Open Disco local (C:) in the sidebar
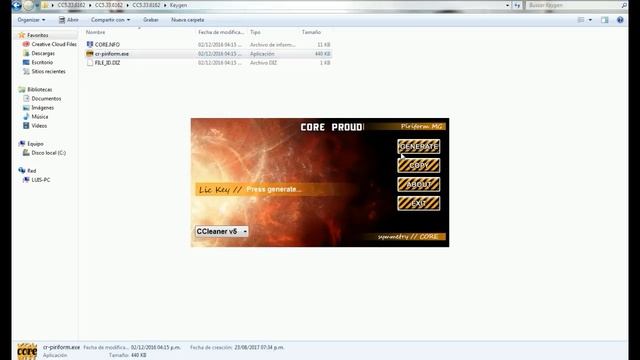 (x=49, y=153)
